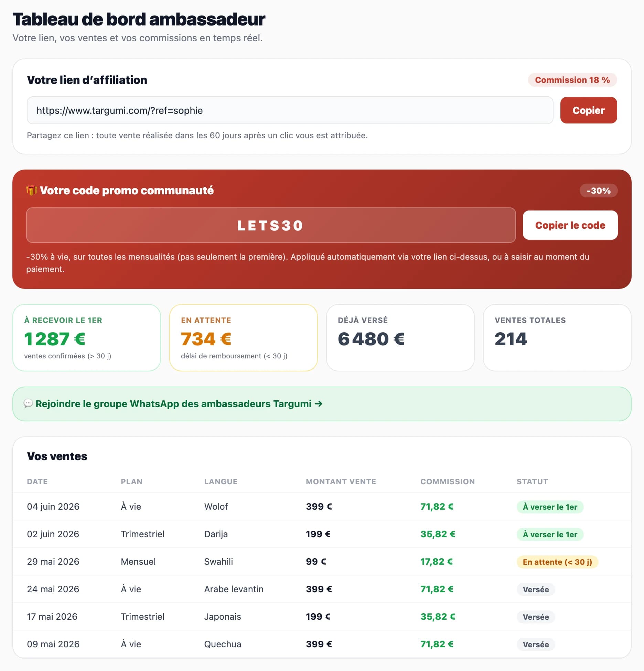Select the Déjà versé 6 480 € card
This screenshot has height=671, width=644.
400,338
